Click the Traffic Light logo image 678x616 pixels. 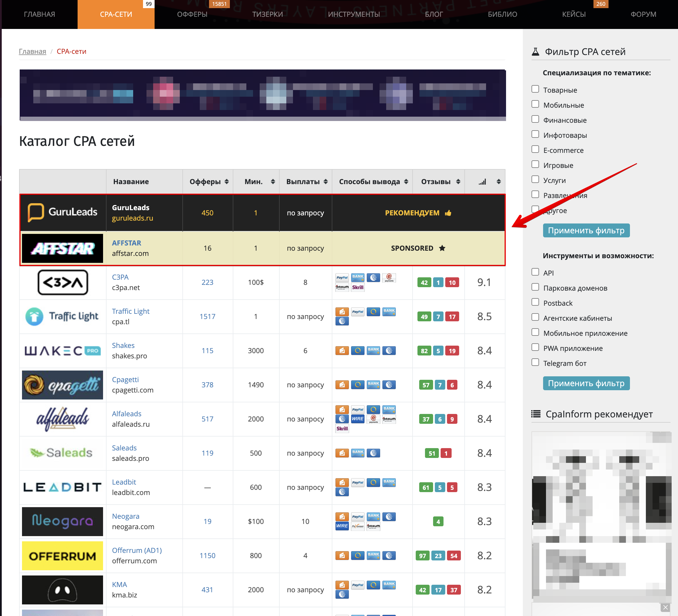point(63,316)
